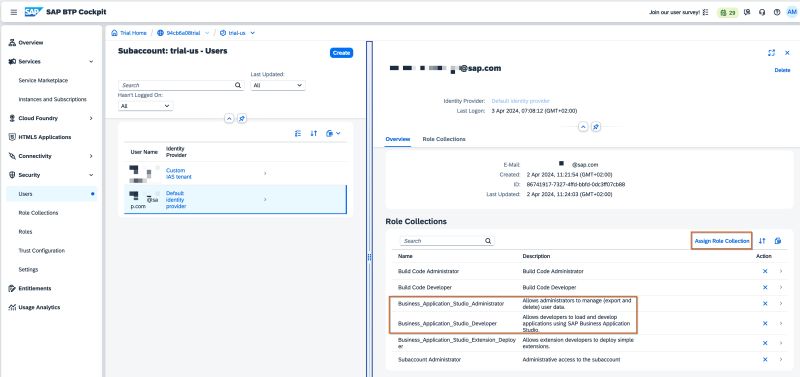Open the support headset icon
Viewport: 800px width, 377px height.
tap(762, 12)
